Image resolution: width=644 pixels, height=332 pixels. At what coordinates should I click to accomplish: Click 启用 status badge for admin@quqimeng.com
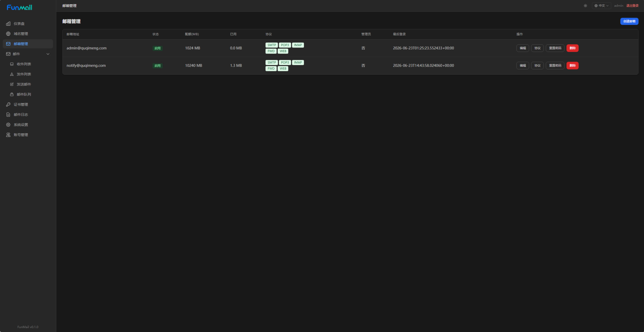[157, 48]
